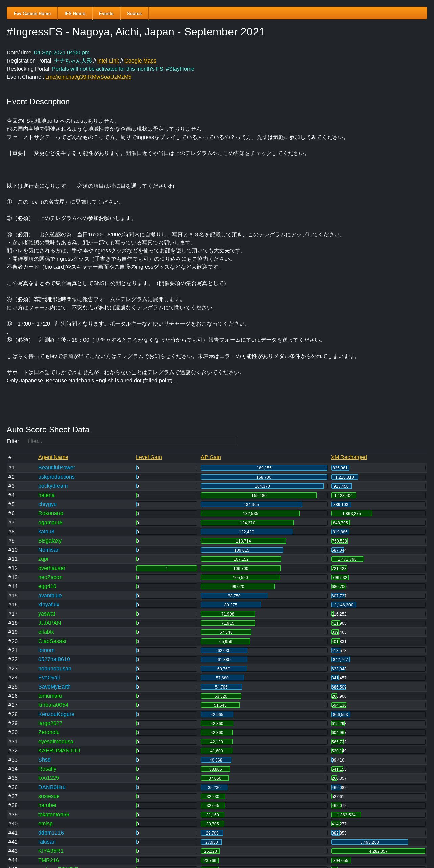
Task: Focus the score sheet filter field
Action: coord(132,441)
